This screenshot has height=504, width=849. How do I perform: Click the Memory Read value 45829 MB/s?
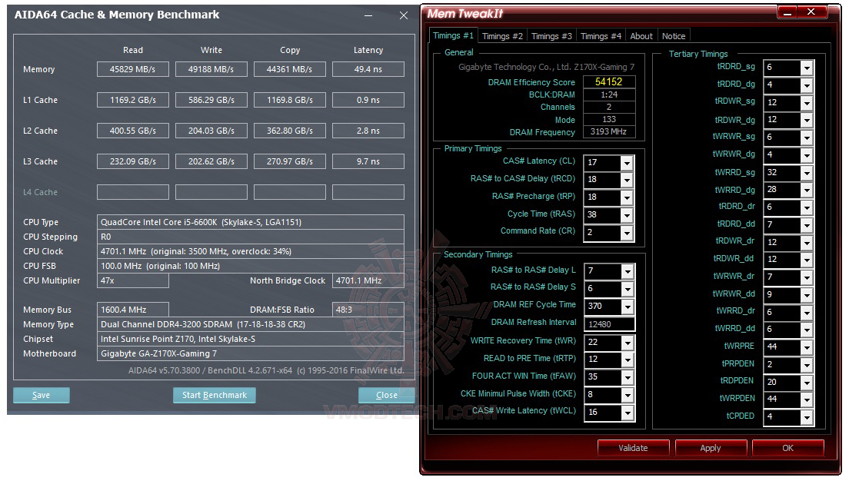pos(132,69)
